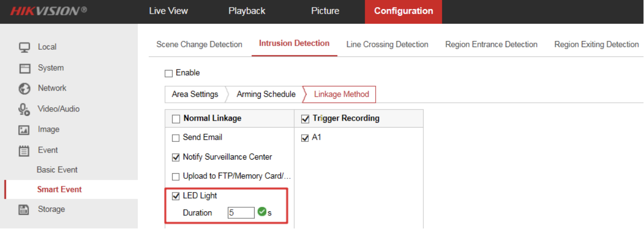Screen dimensions: 644x231
Task: Toggle the Normal Linkage header checkbox
Action: point(176,119)
